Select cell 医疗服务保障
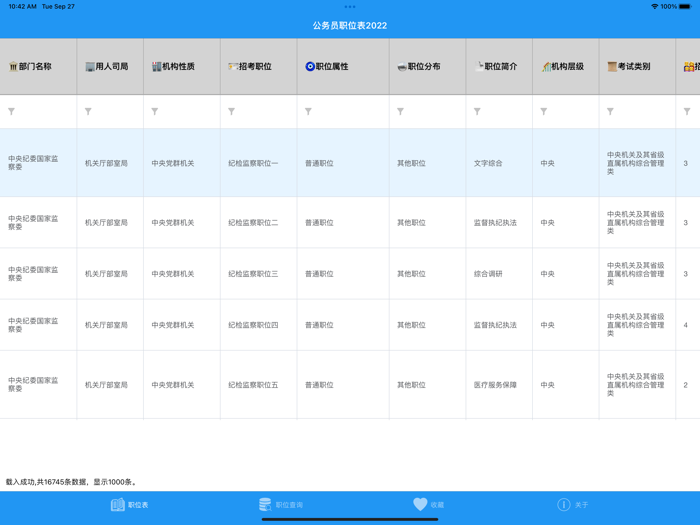Screen dimensions: 700x525 tap(495, 385)
